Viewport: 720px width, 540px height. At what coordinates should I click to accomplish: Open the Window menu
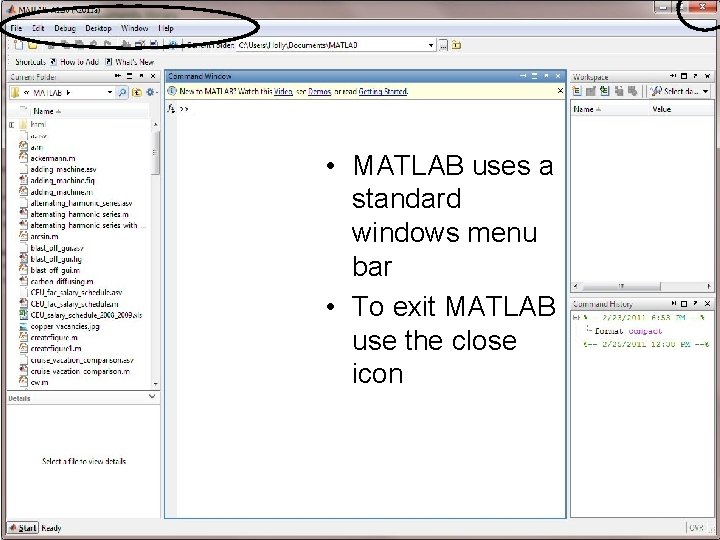point(135,28)
